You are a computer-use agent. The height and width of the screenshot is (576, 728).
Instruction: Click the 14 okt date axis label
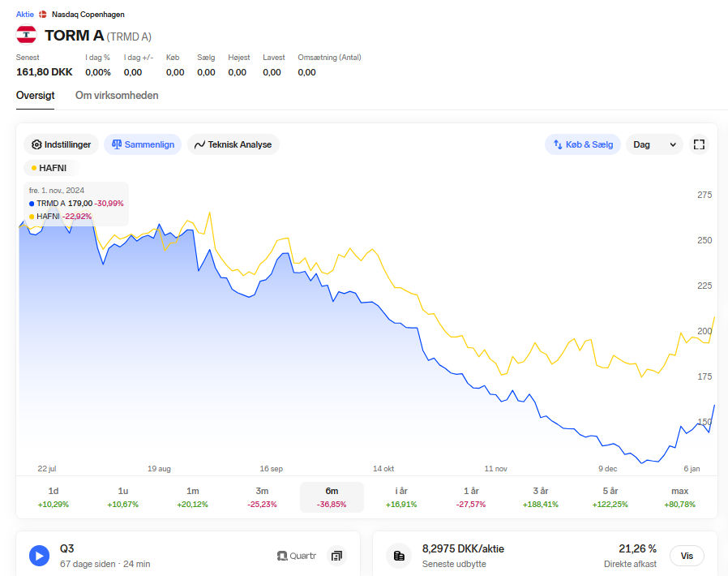coord(383,469)
